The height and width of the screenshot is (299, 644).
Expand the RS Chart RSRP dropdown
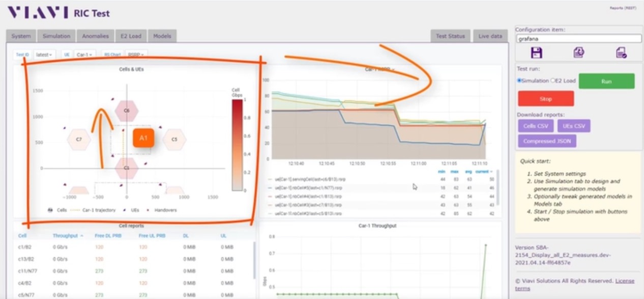[x=136, y=54]
